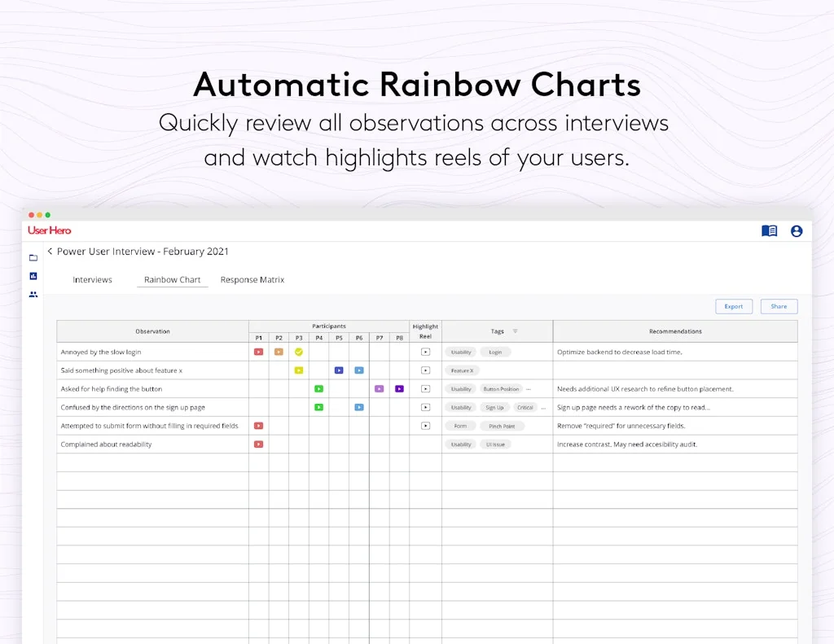Click the Share button

click(x=779, y=306)
